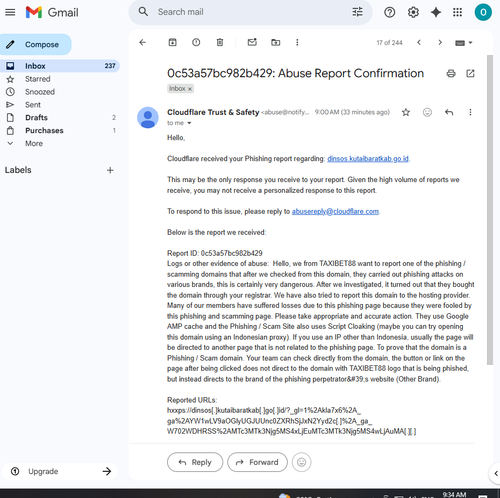Show side panel chevron
The image size is (500, 498).
[x=496, y=473]
